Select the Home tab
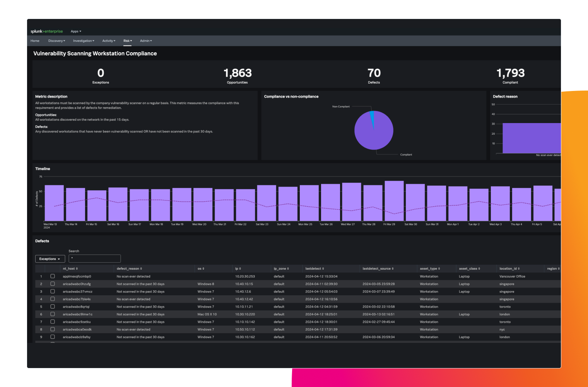Image resolution: width=588 pixels, height=387 pixels. point(35,41)
